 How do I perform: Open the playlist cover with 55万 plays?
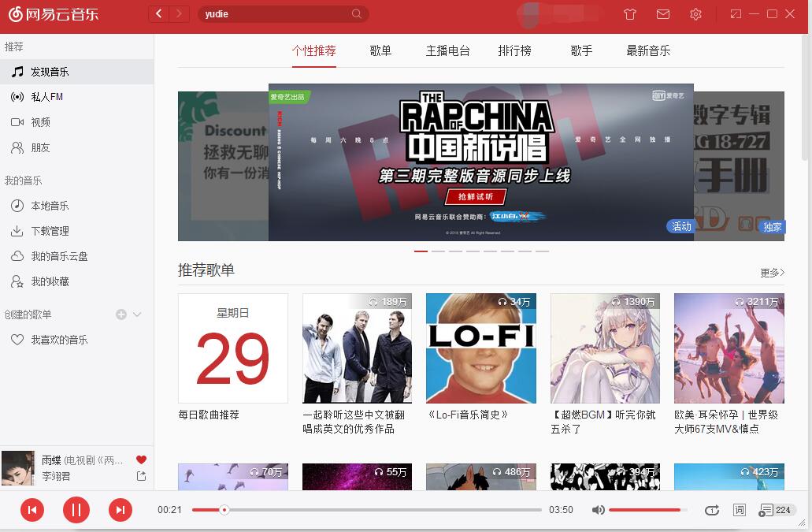tap(358, 477)
